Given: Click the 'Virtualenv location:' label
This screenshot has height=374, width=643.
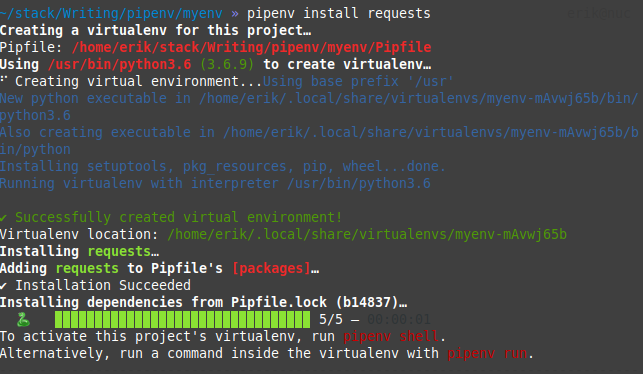Looking at the screenshot, I should (x=79, y=234).
